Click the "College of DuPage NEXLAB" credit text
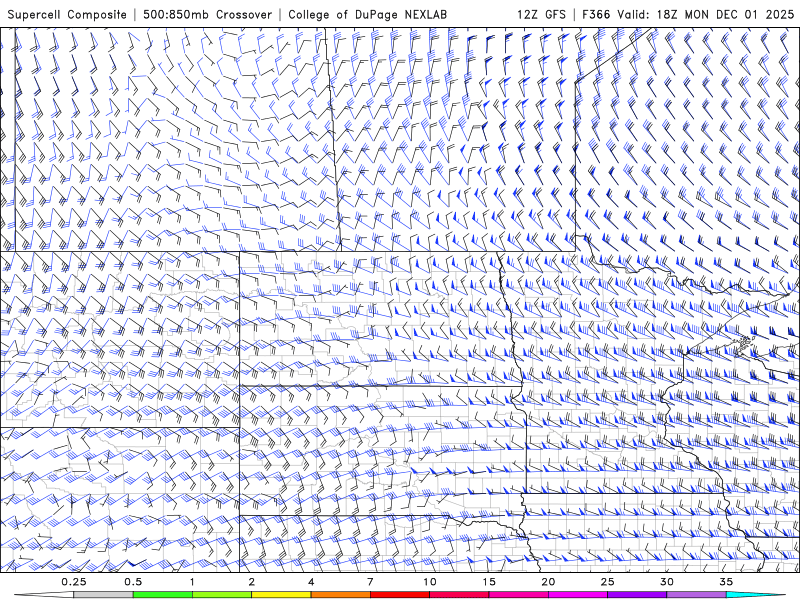This screenshot has width=800, height=600. click(x=367, y=14)
